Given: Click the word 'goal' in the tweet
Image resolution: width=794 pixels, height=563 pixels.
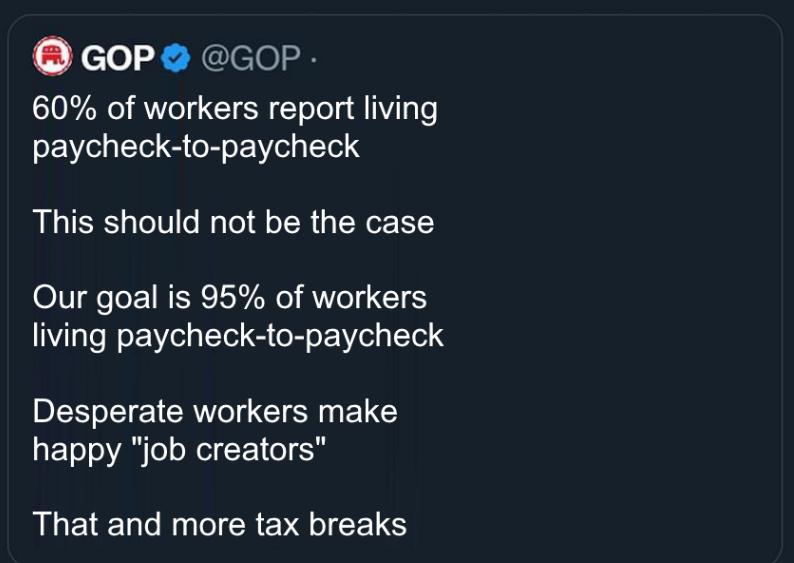Looking at the screenshot, I should [x=127, y=298].
